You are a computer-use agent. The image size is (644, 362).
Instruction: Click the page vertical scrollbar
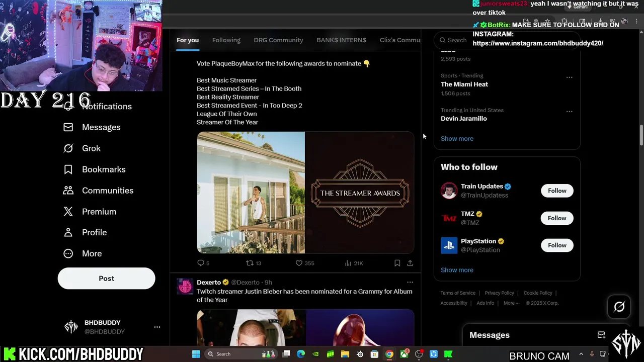click(x=641, y=135)
